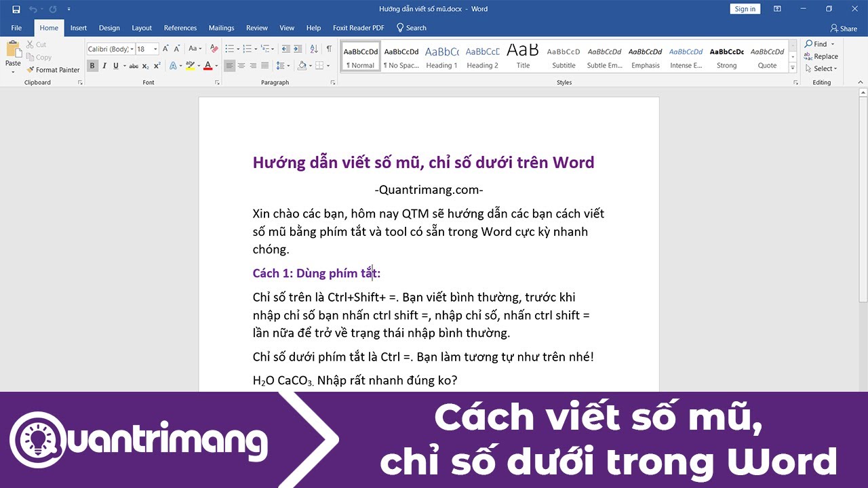Open the highlight color dropdown arrow

(x=198, y=66)
